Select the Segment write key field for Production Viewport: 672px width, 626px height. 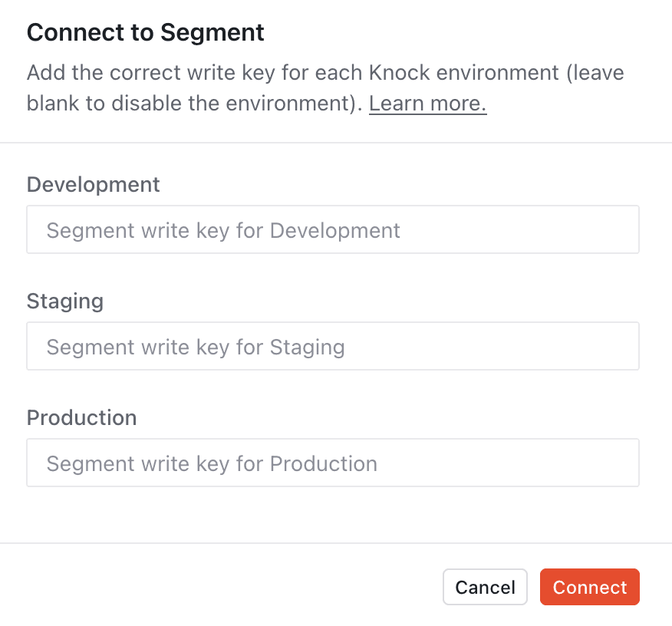point(333,463)
